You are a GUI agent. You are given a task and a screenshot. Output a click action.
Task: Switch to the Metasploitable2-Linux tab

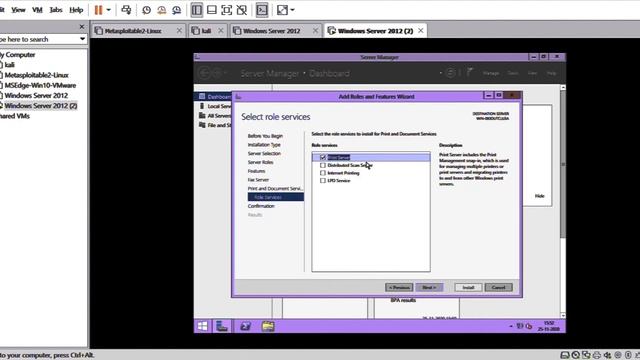coord(133,31)
